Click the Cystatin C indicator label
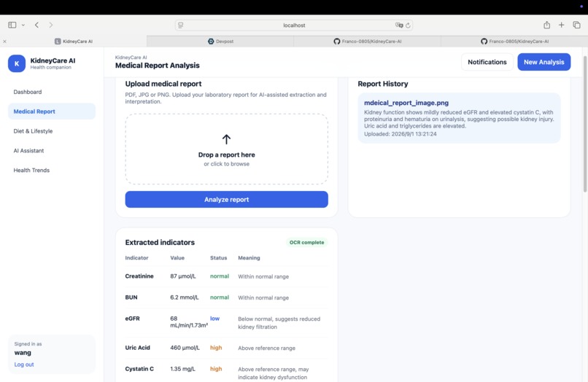 139,368
